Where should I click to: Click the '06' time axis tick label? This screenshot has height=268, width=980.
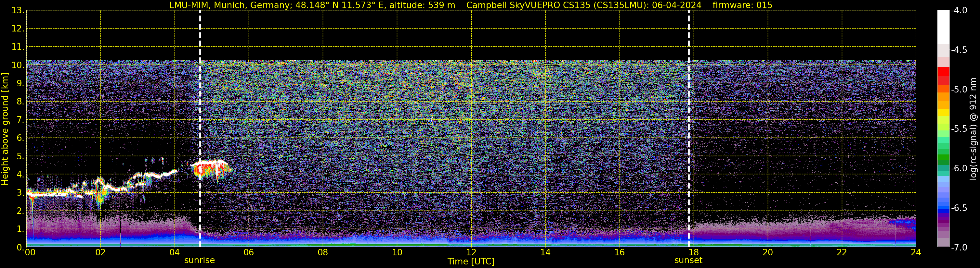coord(249,252)
